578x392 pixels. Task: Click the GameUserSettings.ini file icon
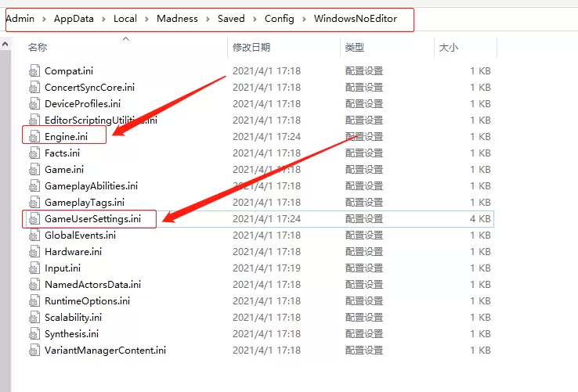(x=34, y=218)
